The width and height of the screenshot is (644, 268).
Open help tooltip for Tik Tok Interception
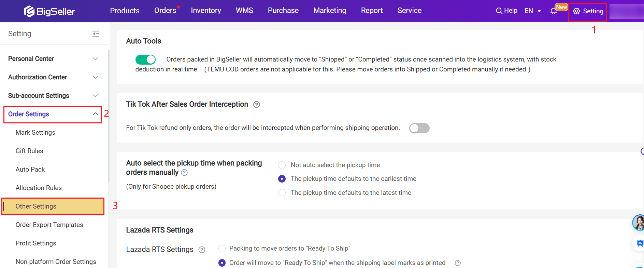point(257,105)
